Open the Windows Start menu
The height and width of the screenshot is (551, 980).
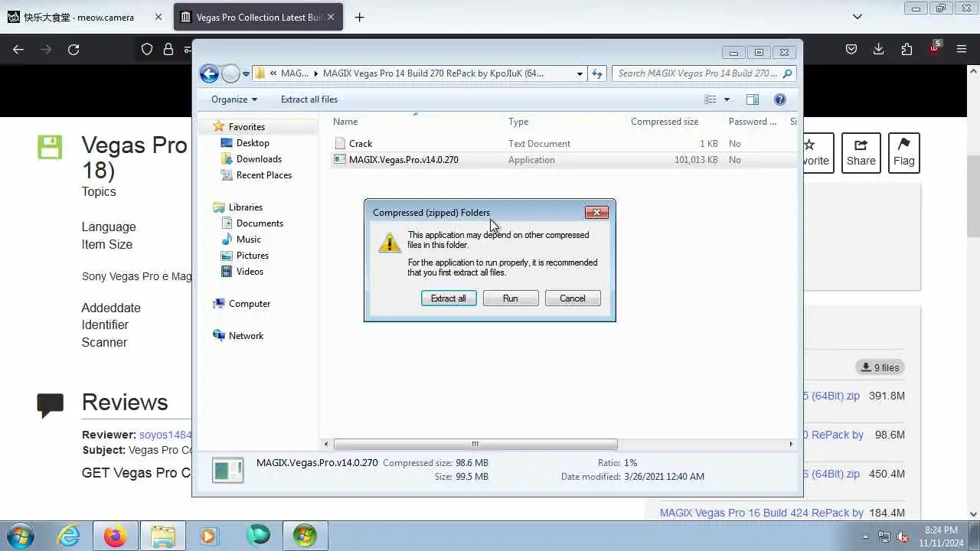(20, 536)
